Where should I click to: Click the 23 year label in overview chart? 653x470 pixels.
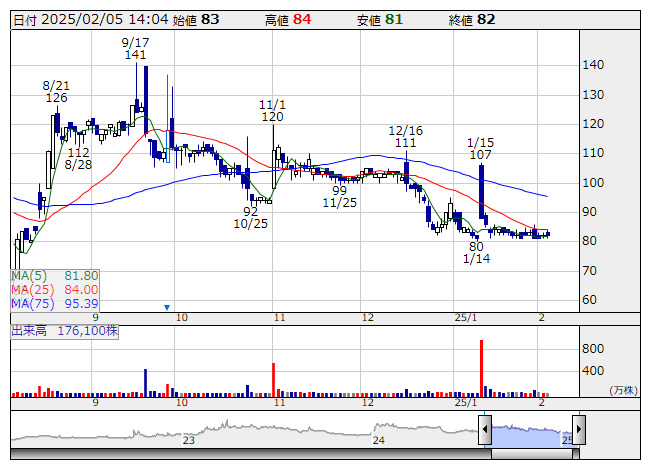pyautogui.click(x=189, y=440)
